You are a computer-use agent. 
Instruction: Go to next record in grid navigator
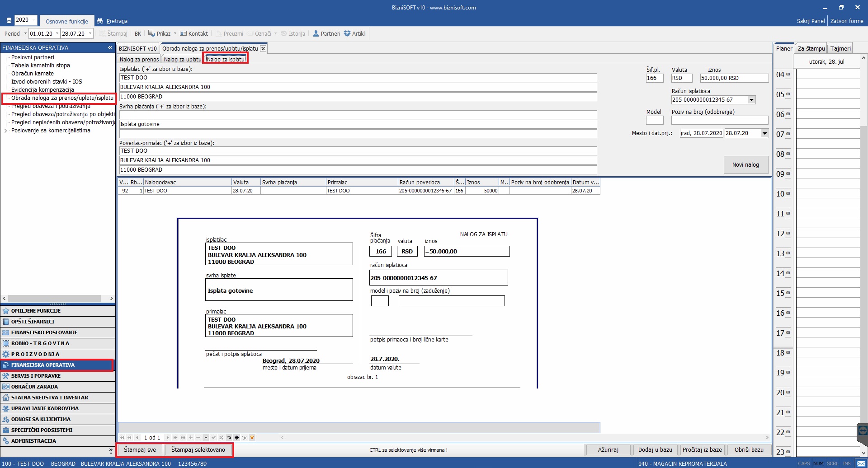coord(167,437)
